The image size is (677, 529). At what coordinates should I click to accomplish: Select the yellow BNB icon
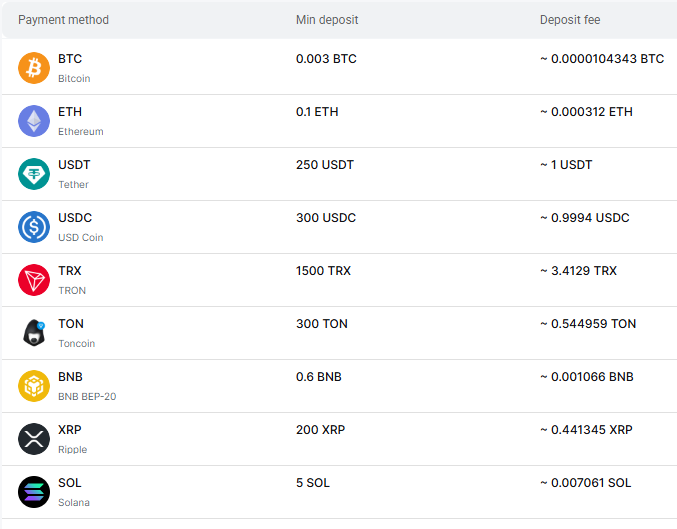[34, 386]
